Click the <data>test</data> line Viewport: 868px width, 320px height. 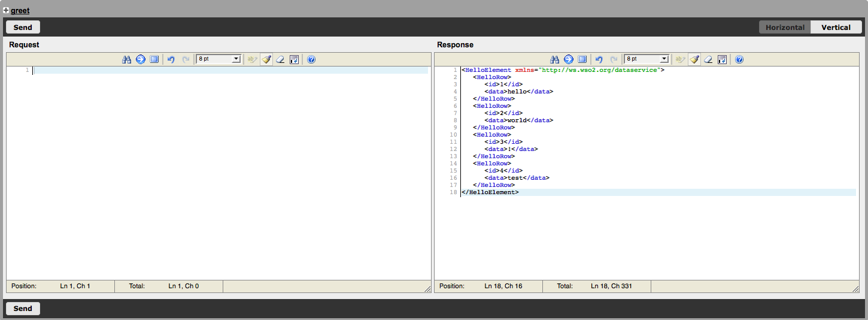517,178
